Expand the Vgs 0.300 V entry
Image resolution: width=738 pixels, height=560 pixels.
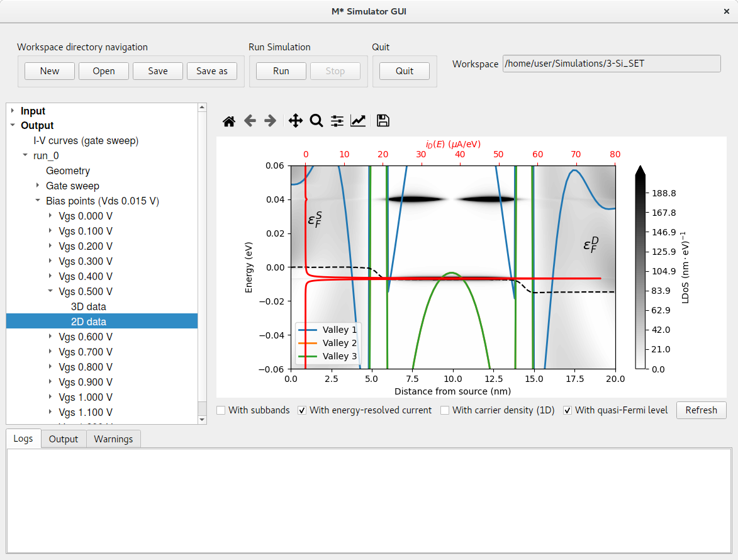pyautogui.click(x=49, y=261)
